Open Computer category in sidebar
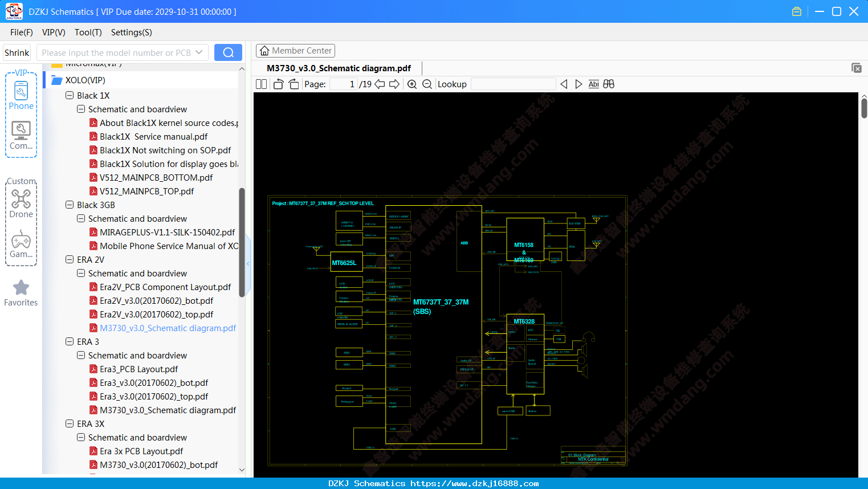This screenshot has width=868, height=489. (21, 136)
